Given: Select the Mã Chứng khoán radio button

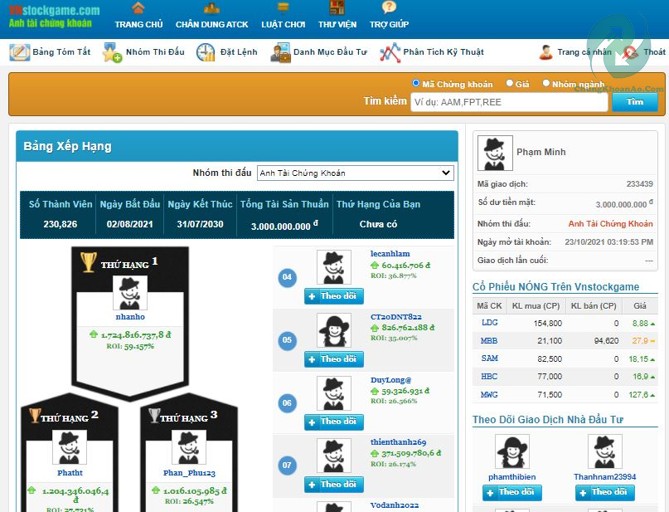Looking at the screenshot, I should click(416, 84).
